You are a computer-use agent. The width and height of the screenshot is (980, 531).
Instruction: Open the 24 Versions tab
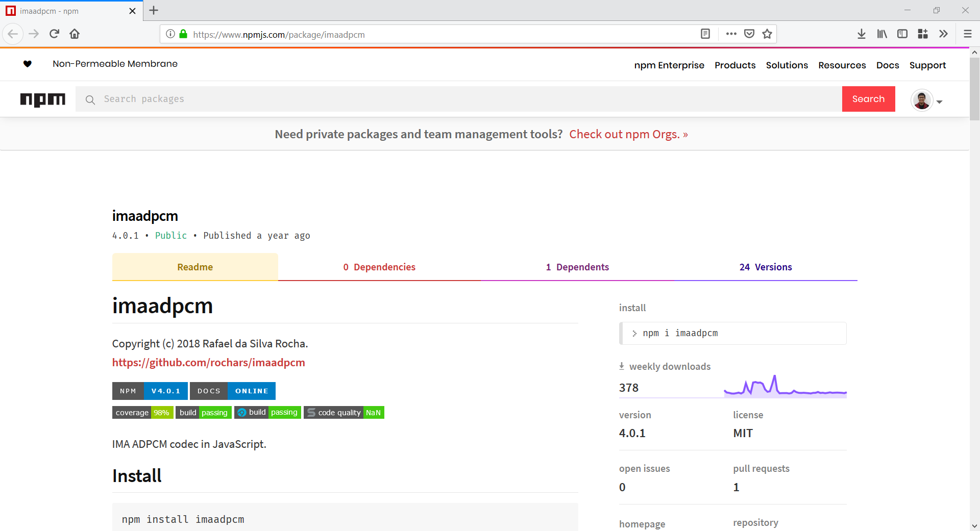pos(765,267)
